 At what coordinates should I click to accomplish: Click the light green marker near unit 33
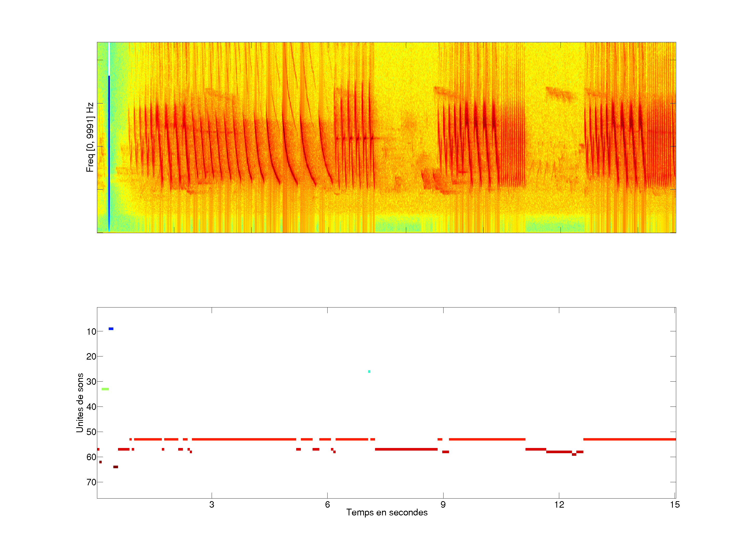[105, 389]
